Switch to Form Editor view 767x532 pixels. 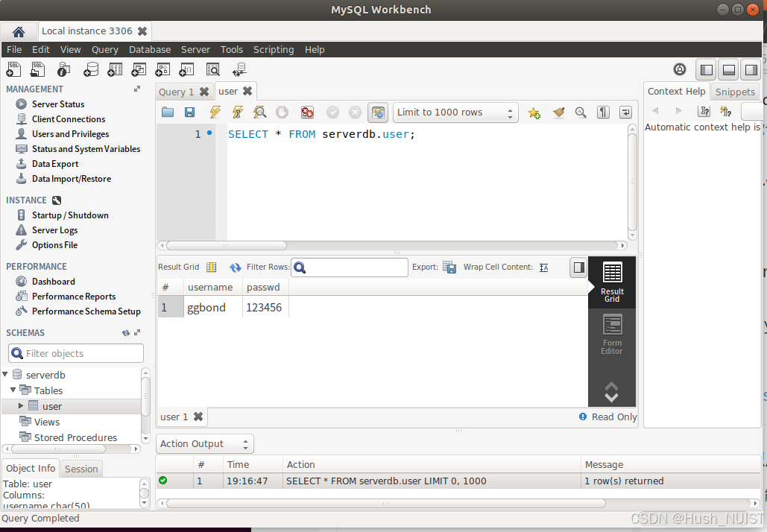coord(612,335)
